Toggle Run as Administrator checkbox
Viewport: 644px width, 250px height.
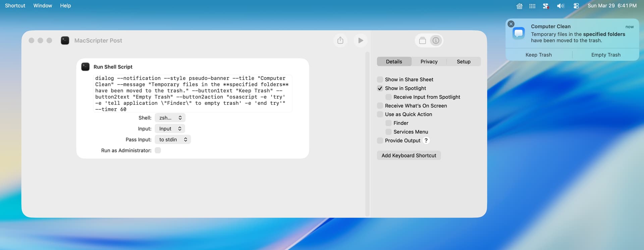click(158, 151)
